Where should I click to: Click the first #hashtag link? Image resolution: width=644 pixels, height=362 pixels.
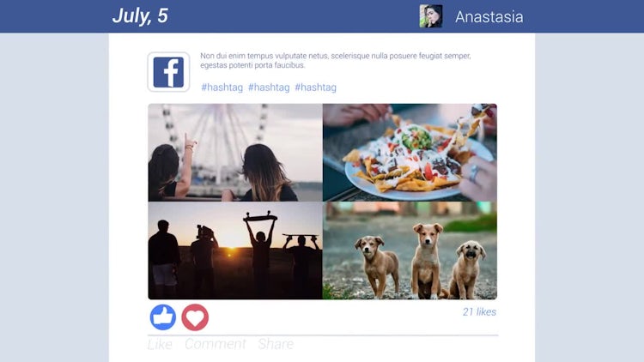pyautogui.click(x=222, y=87)
